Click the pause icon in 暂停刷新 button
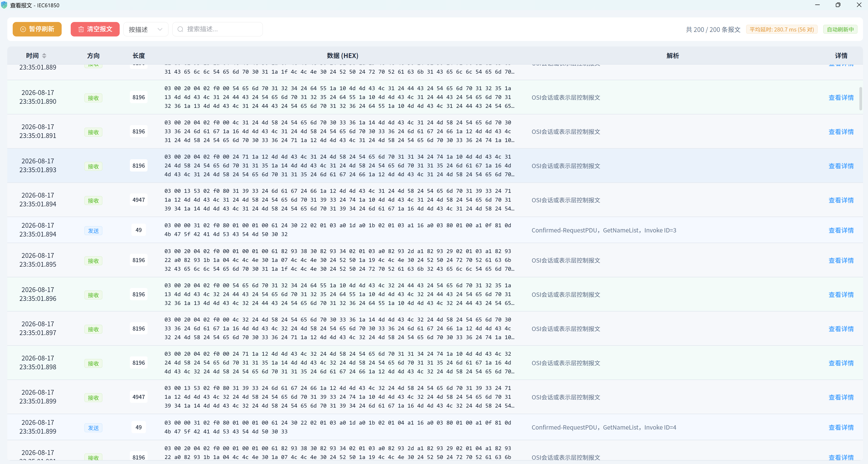868x464 pixels. [x=23, y=29]
